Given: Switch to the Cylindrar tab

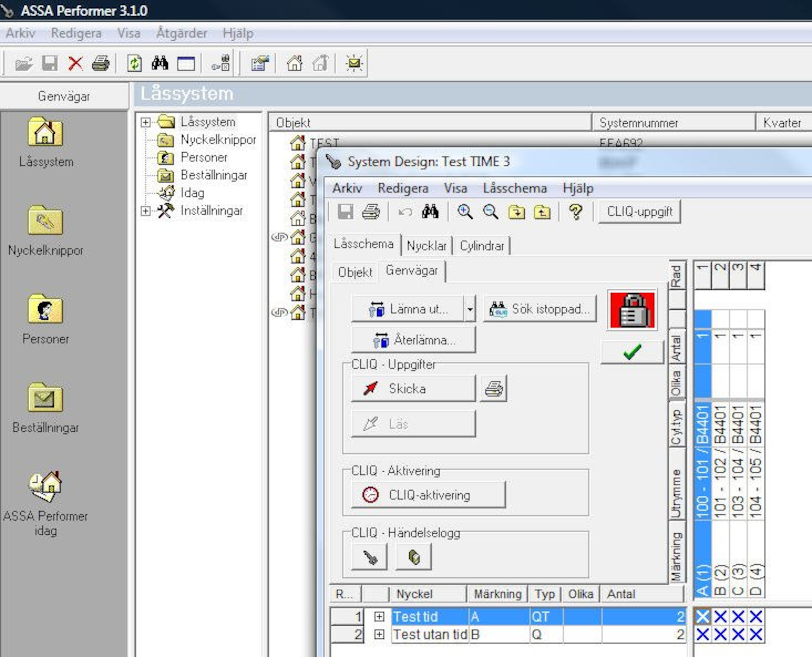Looking at the screenshot, I should point(482,246).
